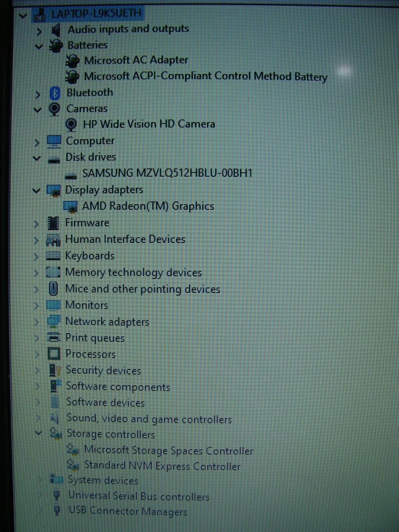Click the Processors category icon

tap(54, 353)
